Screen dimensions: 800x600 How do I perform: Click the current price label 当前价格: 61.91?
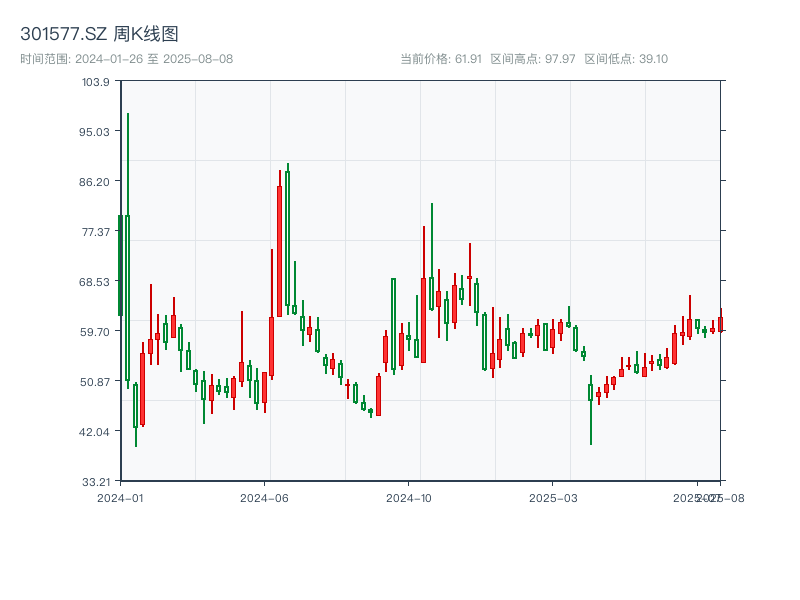(x=441, y=59)
